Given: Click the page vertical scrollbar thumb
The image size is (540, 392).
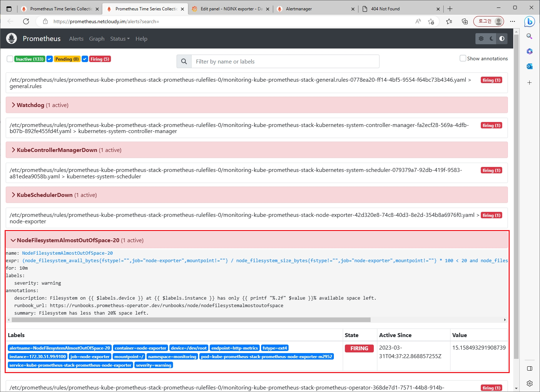Looking at the screenshot, I should (516, 196).
